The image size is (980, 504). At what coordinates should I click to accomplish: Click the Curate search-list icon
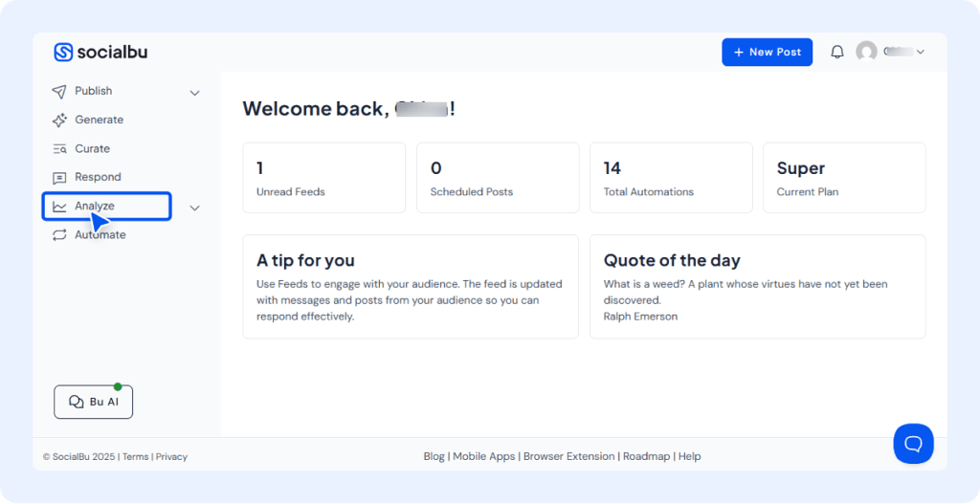(x=59, y=149)
